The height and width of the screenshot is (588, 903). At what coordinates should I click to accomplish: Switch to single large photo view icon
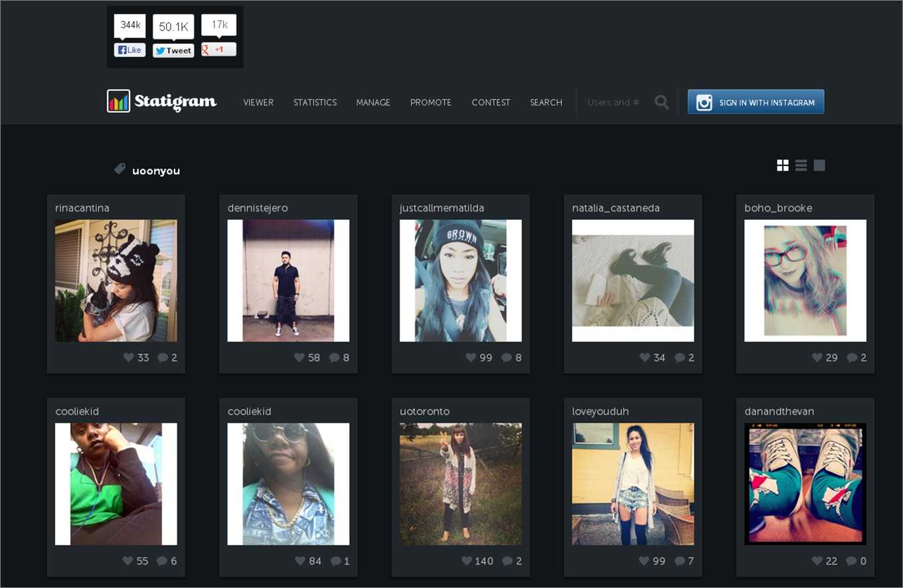pos(819,165)
